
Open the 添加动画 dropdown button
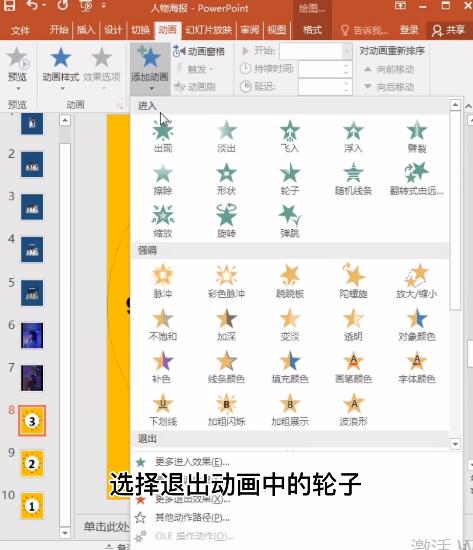click(x=150, y=69)
